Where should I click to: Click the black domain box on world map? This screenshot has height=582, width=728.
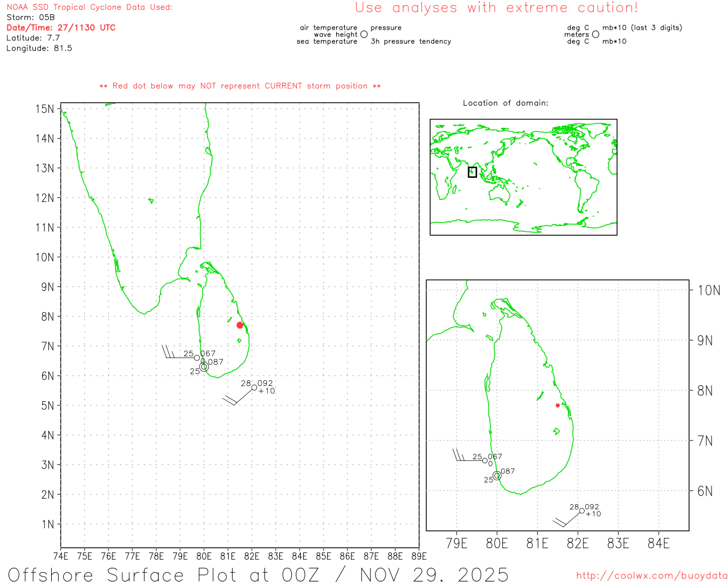tap(472, 172)
